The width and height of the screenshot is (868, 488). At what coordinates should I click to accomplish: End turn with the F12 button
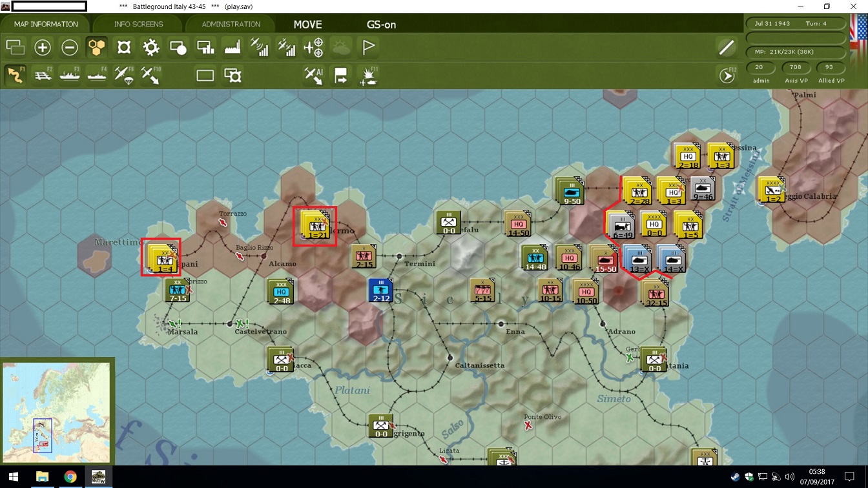coord(727,76)
